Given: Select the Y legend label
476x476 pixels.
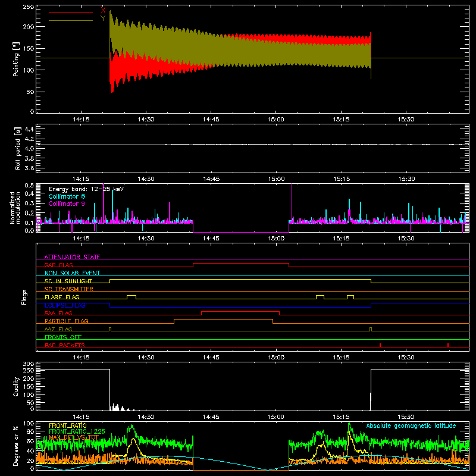Looking at the screenshot, I should [x=103, y=18].
